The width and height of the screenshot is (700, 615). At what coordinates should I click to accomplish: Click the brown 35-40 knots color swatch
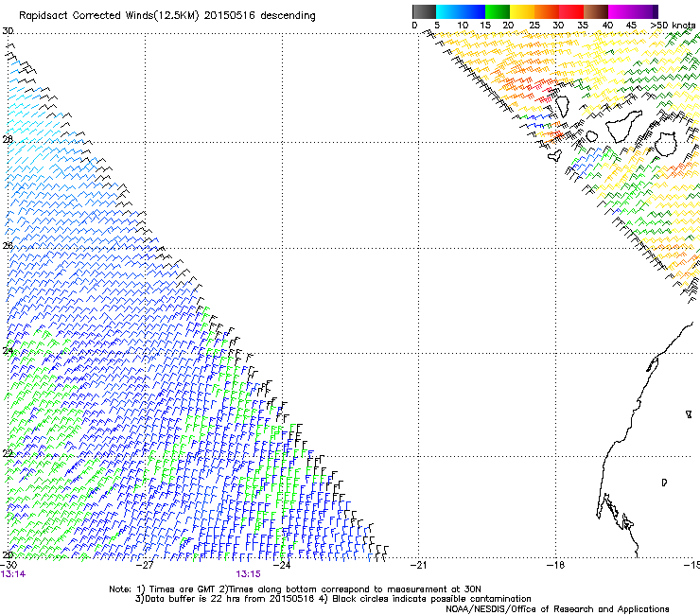click(x=596, y=11)
